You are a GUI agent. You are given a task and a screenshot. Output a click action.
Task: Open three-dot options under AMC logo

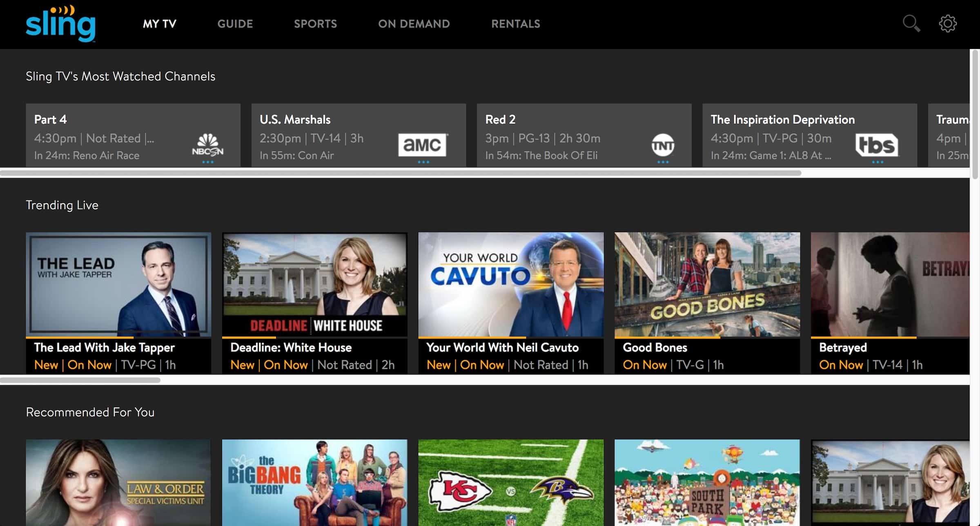423,162
